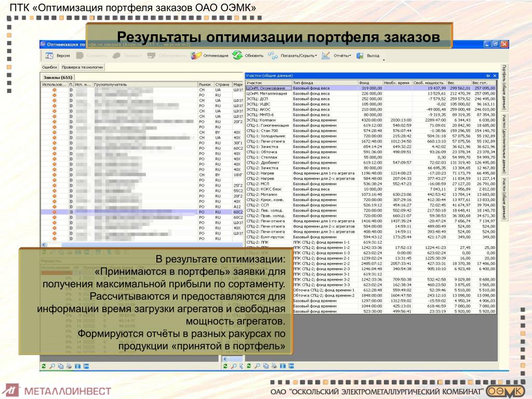Click the disabled Себестоимость icon
The width and height of the screenshot is (532, 399).
(x=151, y=56)
